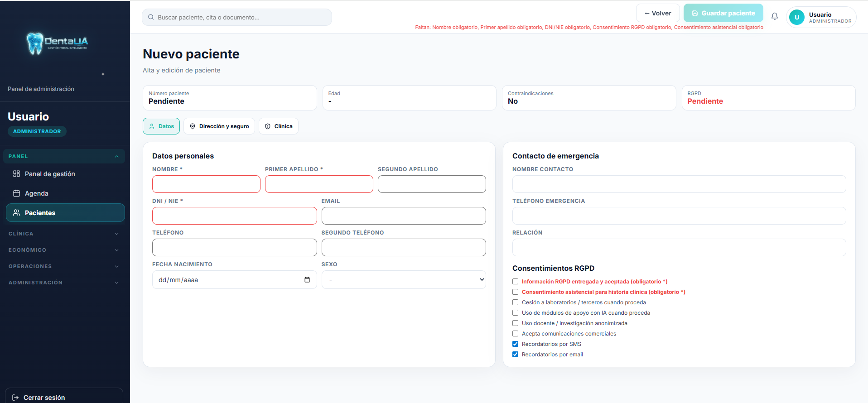Go to Agenda in sidebar
The width and height of the screenshot is (868, 403).
[x=36, y=193]
